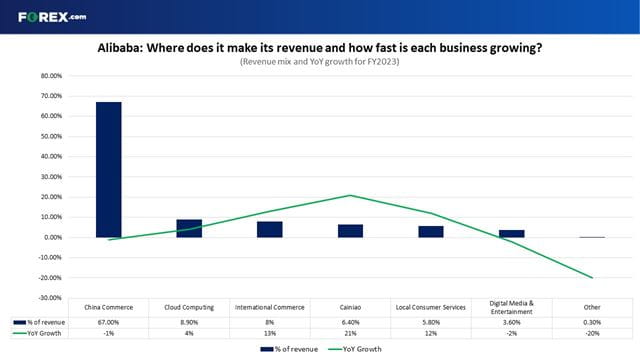Click the '6.40%' table cell
Viewport: 640px width, 360px height.
[x=350, y=322]
